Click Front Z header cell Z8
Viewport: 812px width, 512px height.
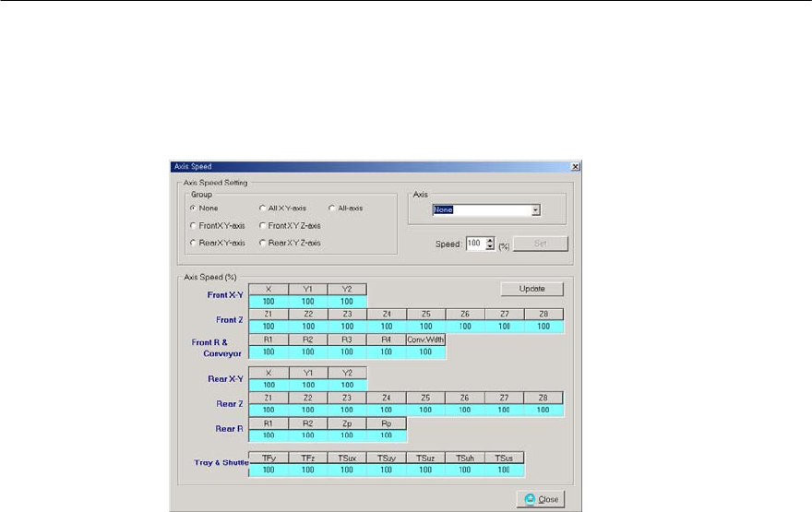point(543,315)
